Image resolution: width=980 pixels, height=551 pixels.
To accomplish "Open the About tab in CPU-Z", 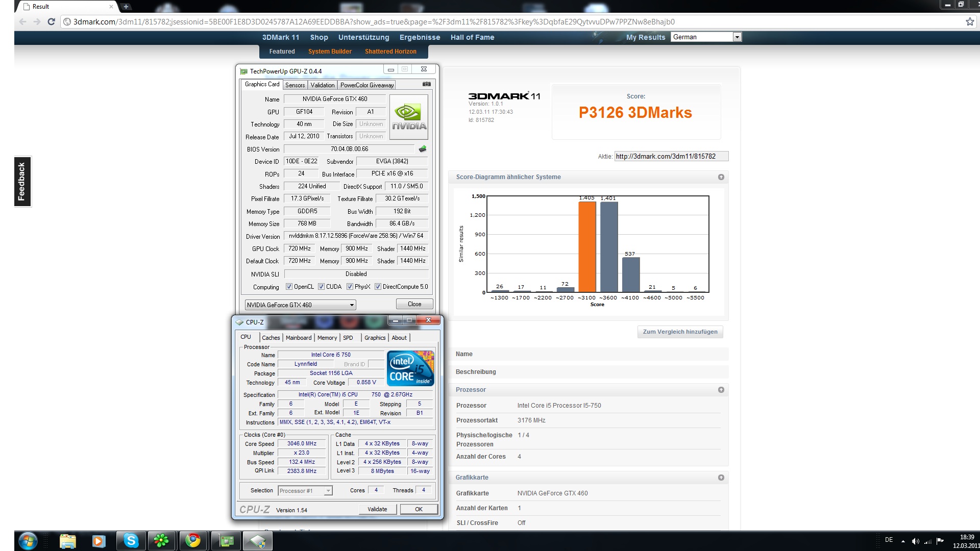I will point(399,338).
